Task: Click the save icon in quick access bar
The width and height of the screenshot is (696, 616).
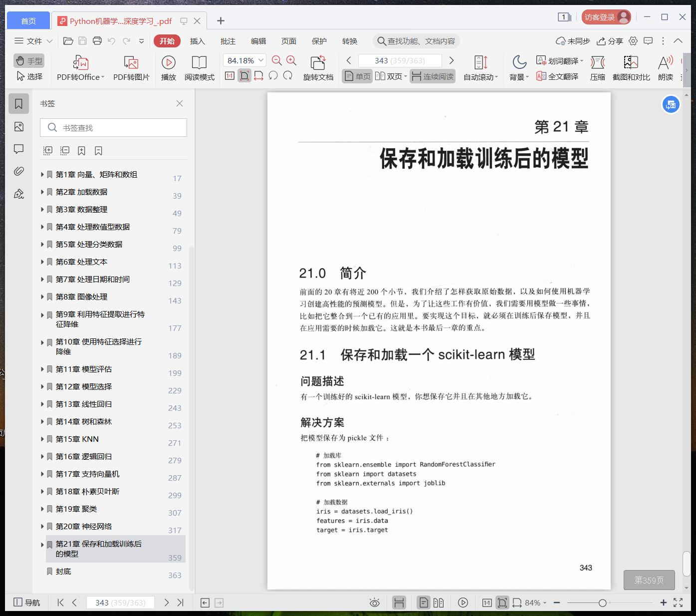Action: (x=83, y=41)
